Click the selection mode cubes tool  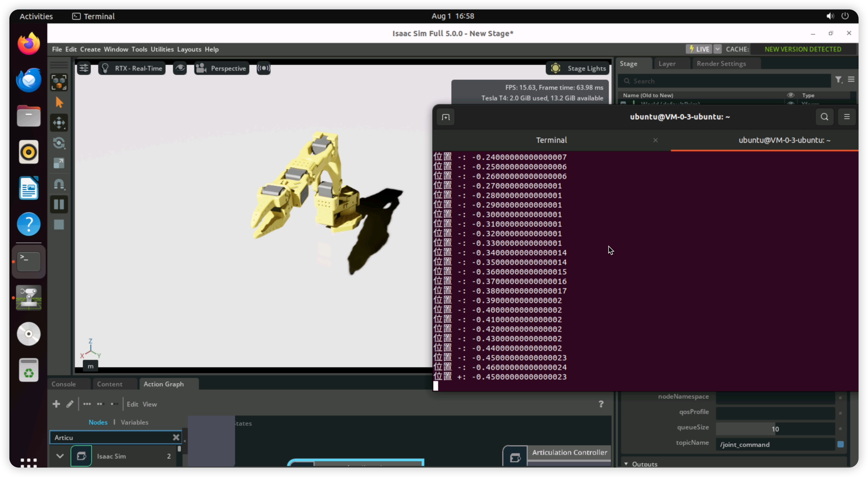point(59,82)
